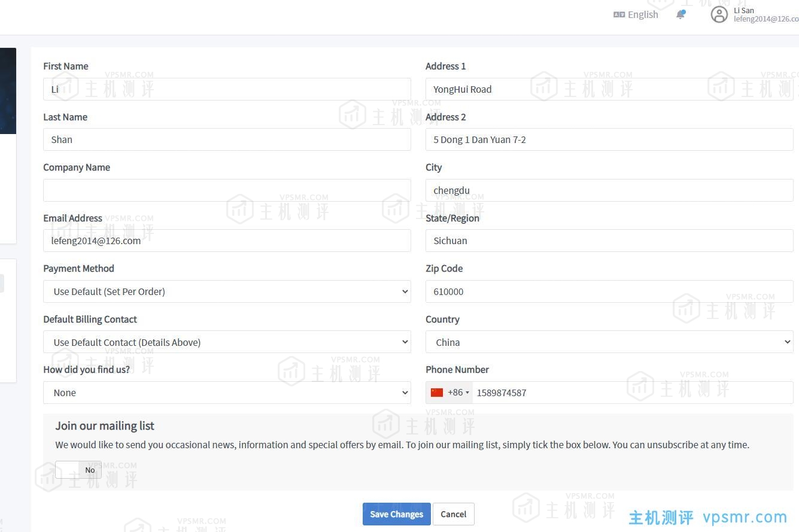Click the State/Region field Sichuan

pyautogui.click(x=609, y=241)
